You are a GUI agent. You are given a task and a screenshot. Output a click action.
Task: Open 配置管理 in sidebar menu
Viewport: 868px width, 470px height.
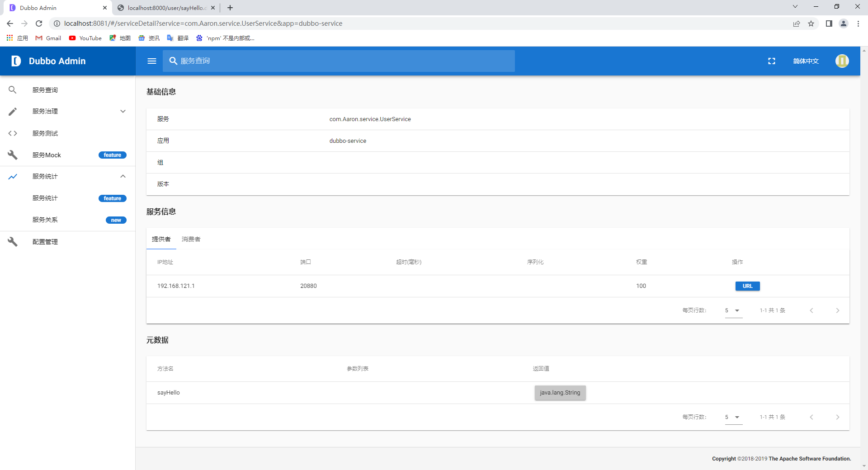point(68,242)
